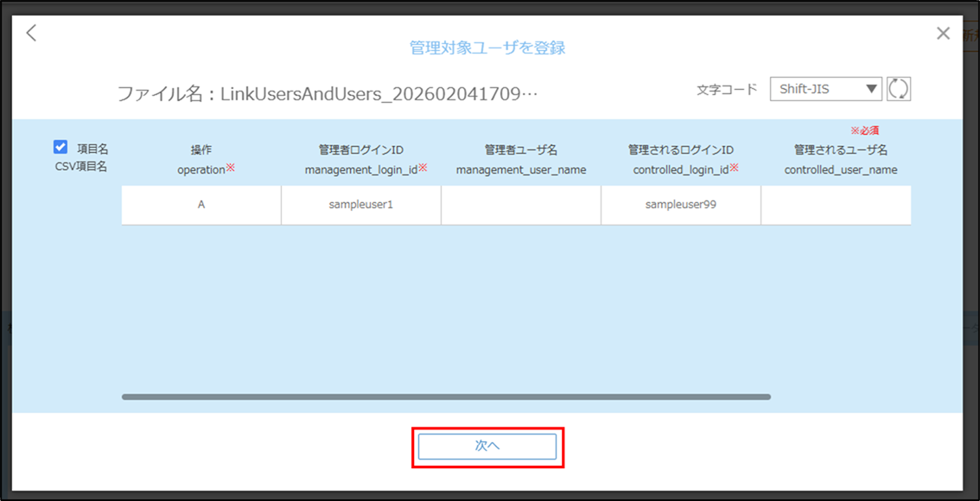The height and width of the screenshot is (501, 980).
Task: Select the sampleuser99 cell
Action: (681, 205)
